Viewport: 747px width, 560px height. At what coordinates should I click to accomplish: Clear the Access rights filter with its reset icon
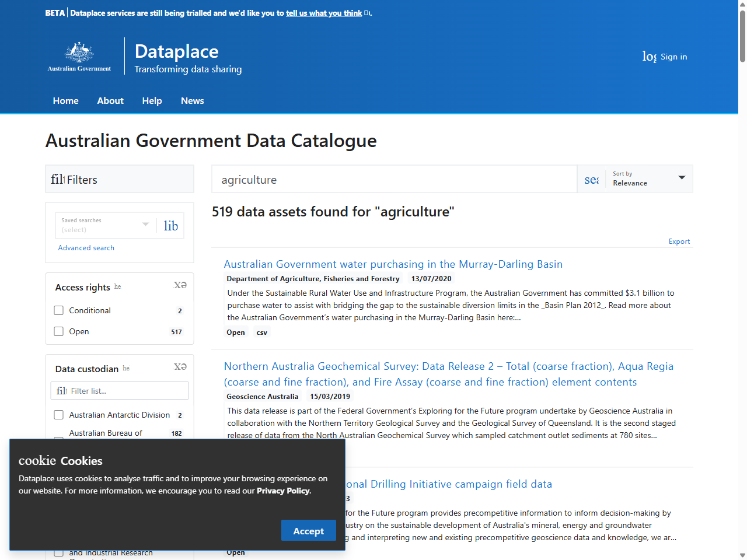tap(180, 285)
